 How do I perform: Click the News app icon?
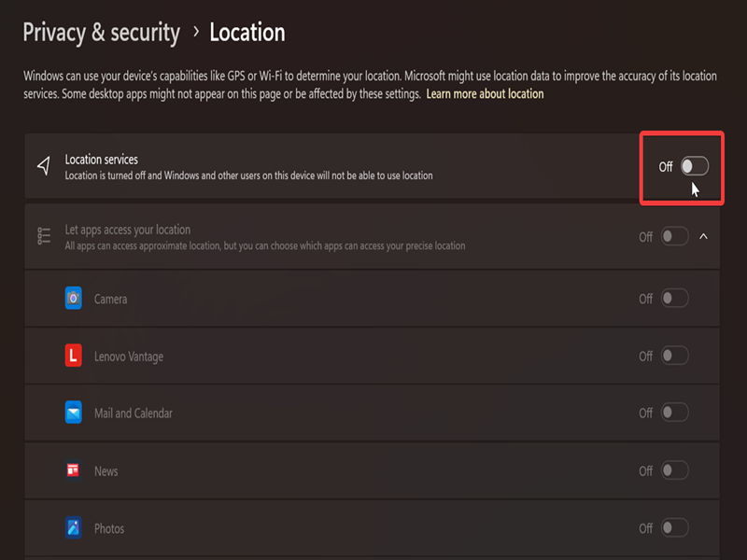(74, 470)
